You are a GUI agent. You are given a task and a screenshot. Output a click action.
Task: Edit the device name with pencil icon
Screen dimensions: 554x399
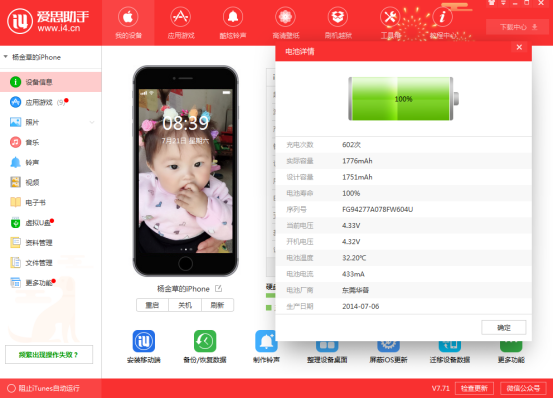pyautogui.click(x=218, y=288)
